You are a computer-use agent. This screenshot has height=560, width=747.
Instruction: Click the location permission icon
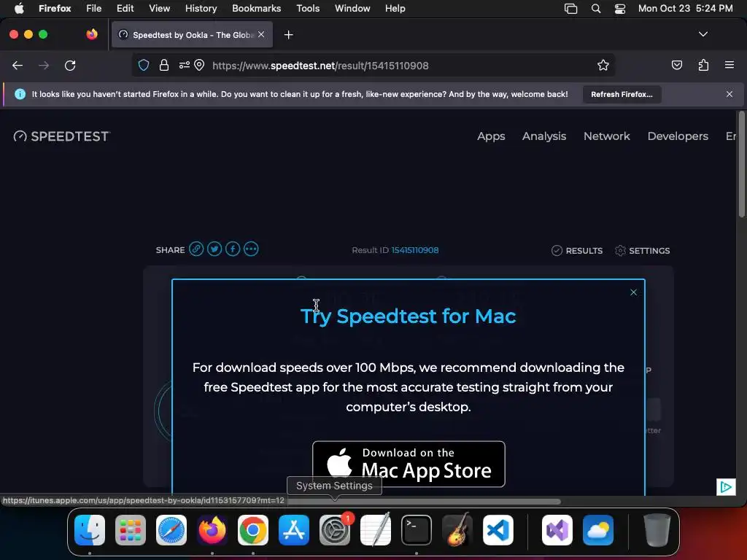tap(199, 65)
